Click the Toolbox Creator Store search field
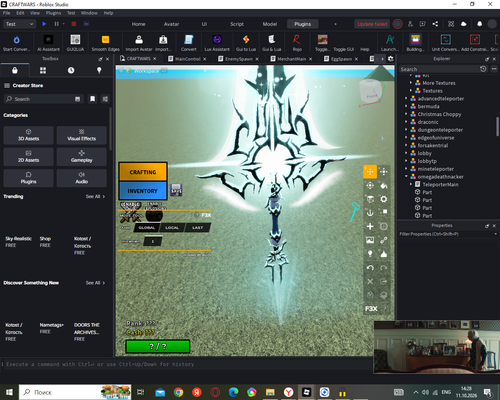This screenshot has height=400, width=500. click(43, 99)
